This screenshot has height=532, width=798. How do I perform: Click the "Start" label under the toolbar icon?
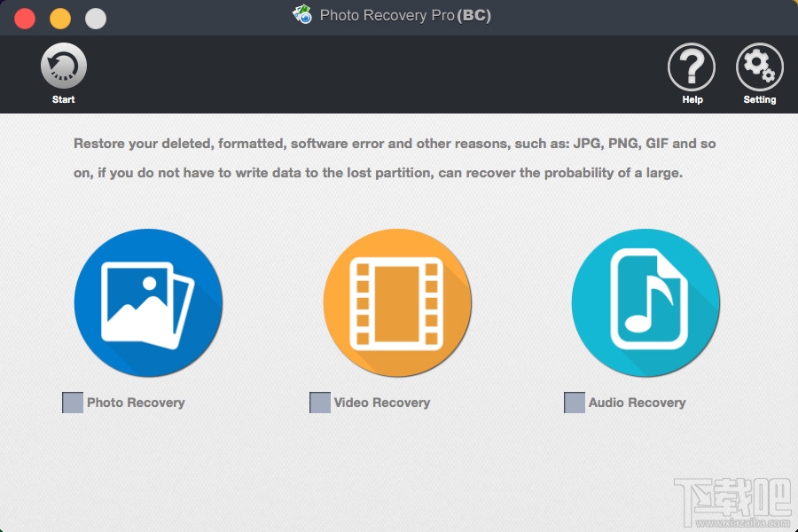pyautogui.click(x=64, y=100)
